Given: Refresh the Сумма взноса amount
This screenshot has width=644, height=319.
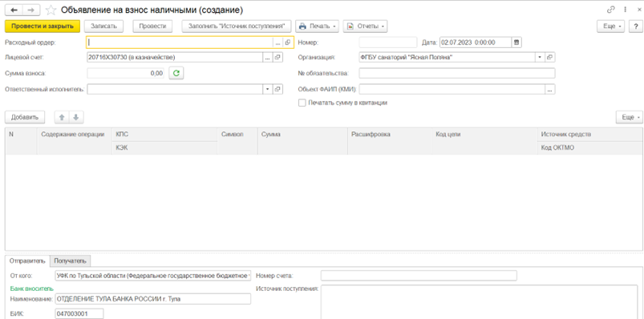Looking at the screenshot, I should (176, 73).
